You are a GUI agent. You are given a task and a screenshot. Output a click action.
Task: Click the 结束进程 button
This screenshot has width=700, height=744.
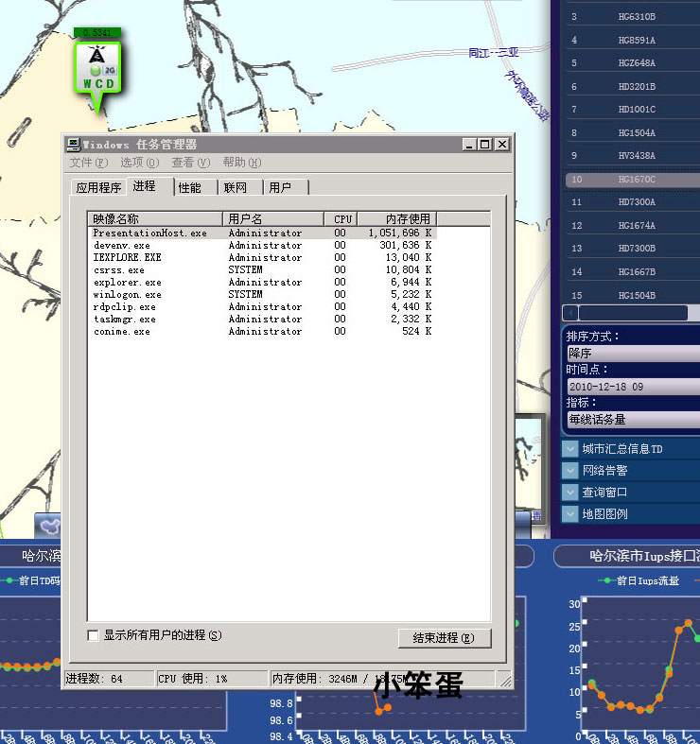(445, 638)
